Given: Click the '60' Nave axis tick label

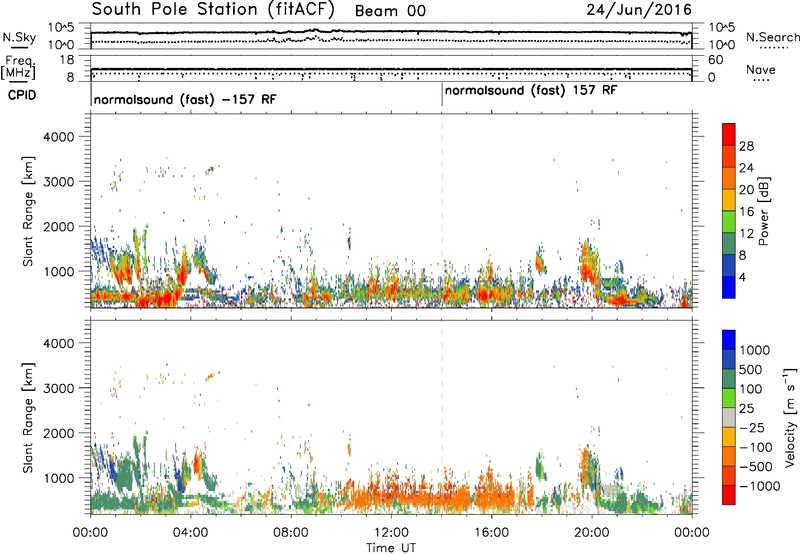Looking at the screenshot, I should pos(716,60).
